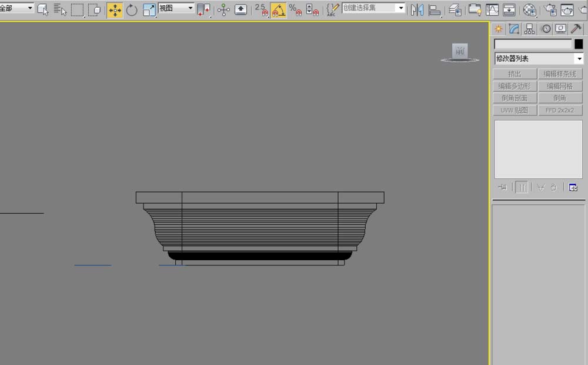Click the UVW 贴图 button
Image resolution: width=588 pixels, height=365 pixels.
click(515, 110)
